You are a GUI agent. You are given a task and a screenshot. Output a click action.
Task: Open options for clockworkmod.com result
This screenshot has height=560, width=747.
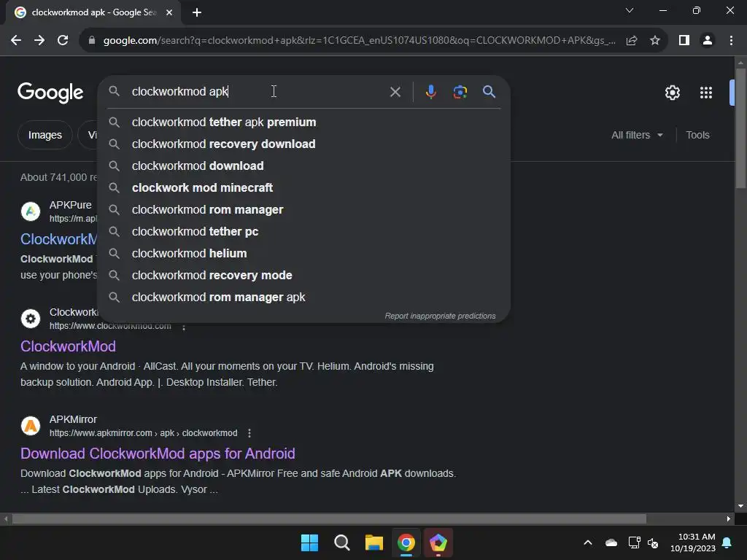click(x=184, y=327)
